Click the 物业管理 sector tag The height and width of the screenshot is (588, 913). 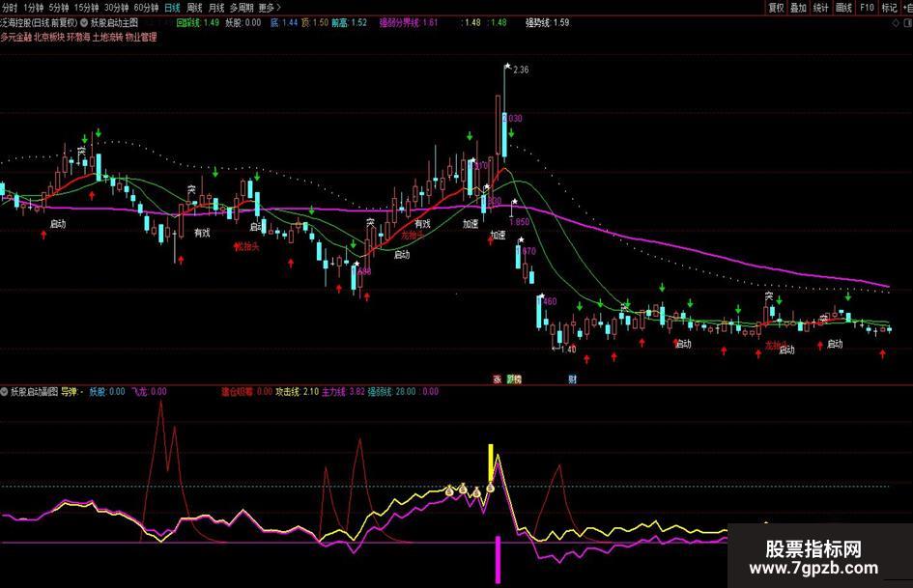[x=141, y=37]
